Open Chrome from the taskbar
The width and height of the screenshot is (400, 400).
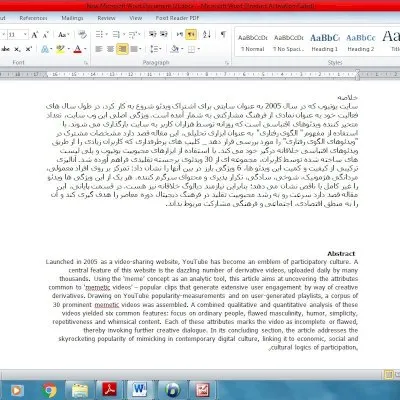[x=49, y=390]
